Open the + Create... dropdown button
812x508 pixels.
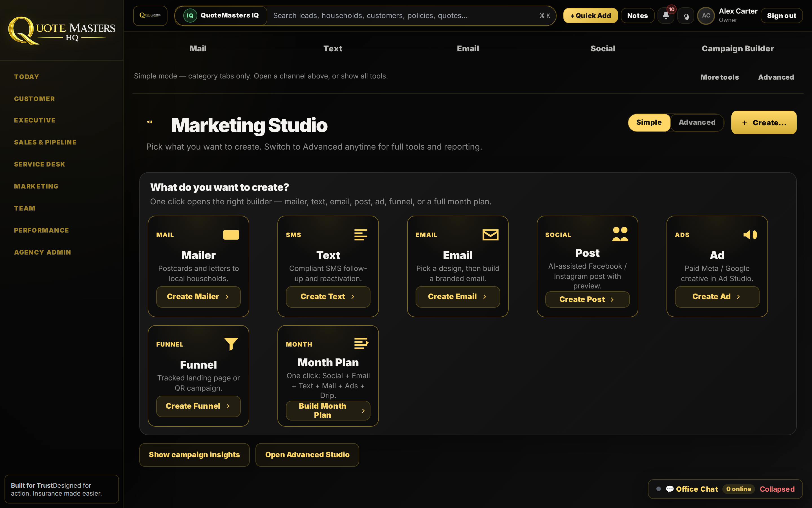[x=764, y=123]
